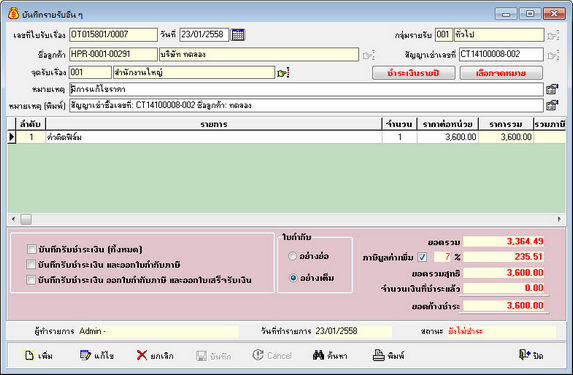Screen dimensions: 573x375
Task: Click the ชำระเงินรายปี button
Action: point(414,73)
